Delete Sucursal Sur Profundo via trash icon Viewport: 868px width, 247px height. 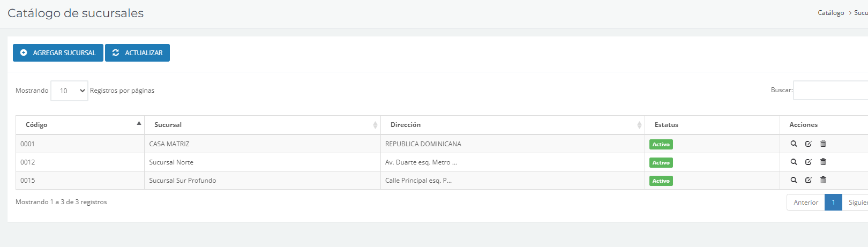[x=824, y=180]
